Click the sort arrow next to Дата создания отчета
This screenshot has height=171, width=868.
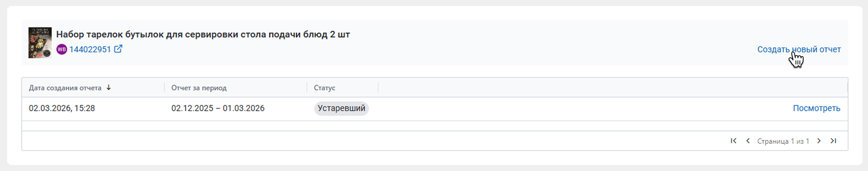pyautogui.click(x=108, y=88)
